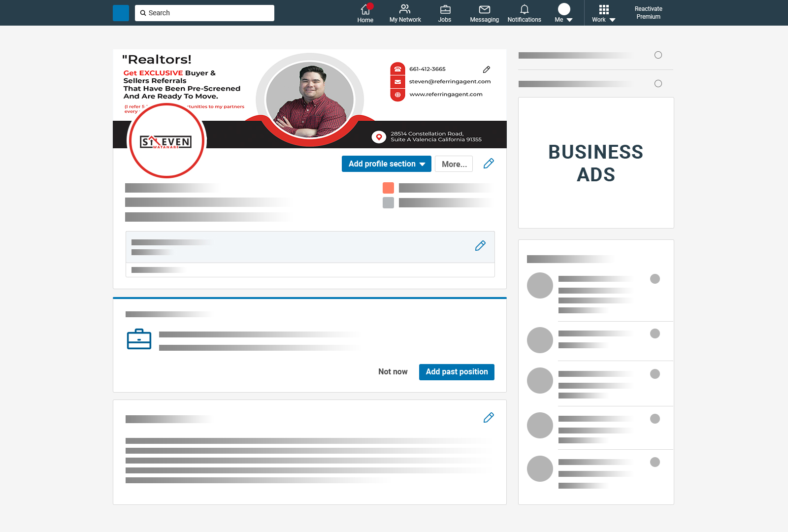Image resolution: width=788 pixels, height=532 pixels.
Task: Click the orange company color square
Action: tap(388, 188)
